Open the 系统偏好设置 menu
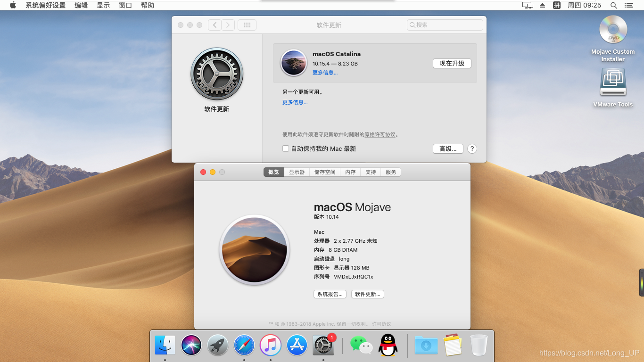The image size is (644, 362). pyautogui.click(x=45, y=5)
